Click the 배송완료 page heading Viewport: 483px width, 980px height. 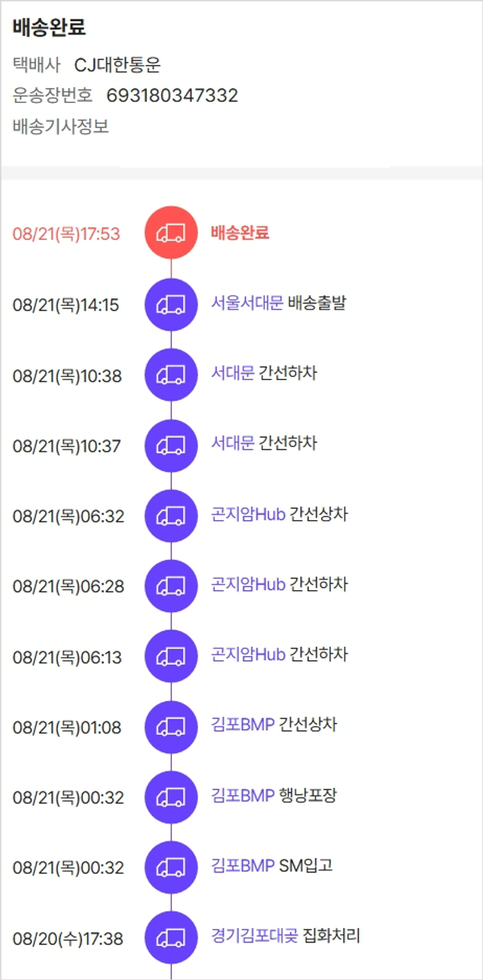coord(49,28)
